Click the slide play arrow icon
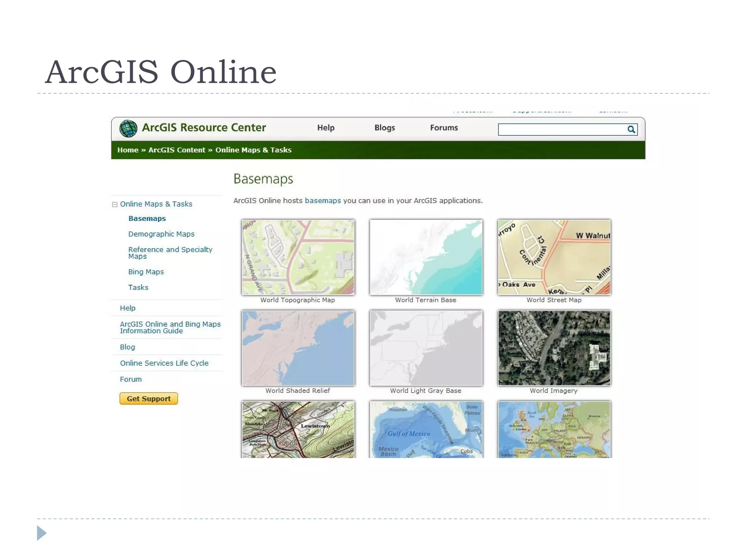This screenshot has height=560, width=747. (x=42, y=533)
